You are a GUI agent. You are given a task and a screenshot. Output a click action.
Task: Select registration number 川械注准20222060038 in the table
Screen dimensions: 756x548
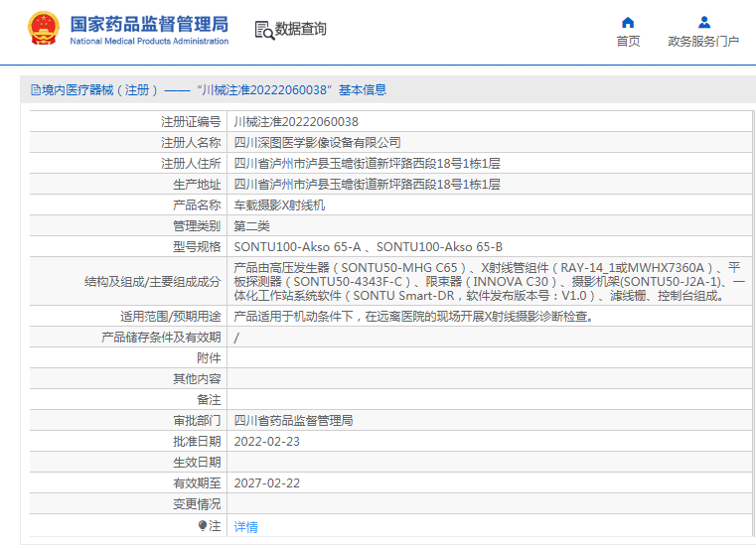click(296, 122)
